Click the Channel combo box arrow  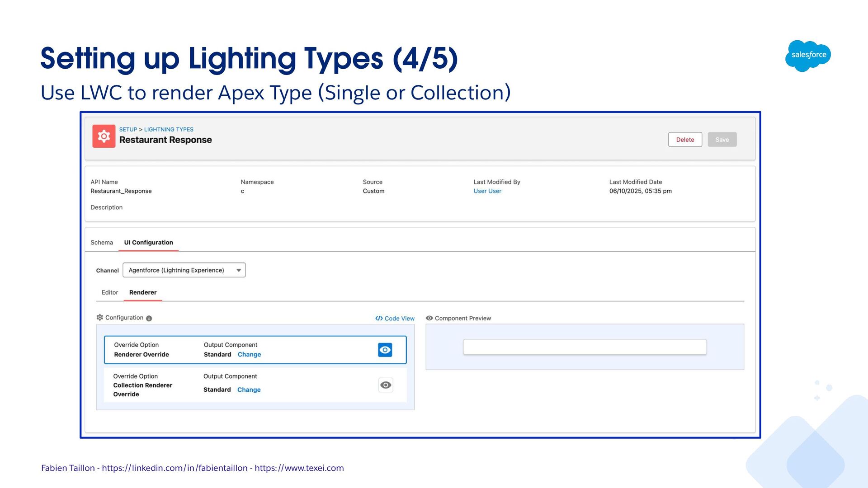click(x=238, y=270)
